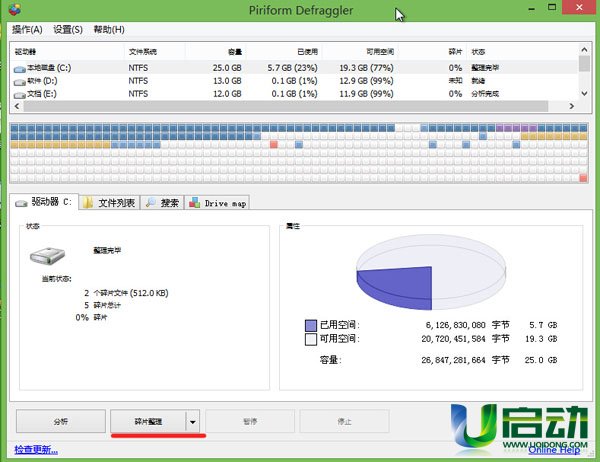This screenshot has height=462, width=600.
Task: Switch to the 驱动器 C: tab
Action: point(44,202)
